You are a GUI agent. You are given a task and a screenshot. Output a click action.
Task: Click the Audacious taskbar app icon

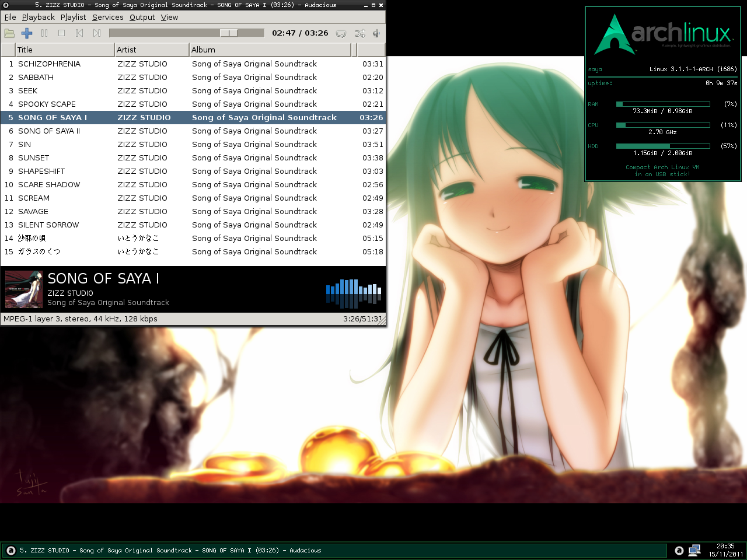coord(11,550)
